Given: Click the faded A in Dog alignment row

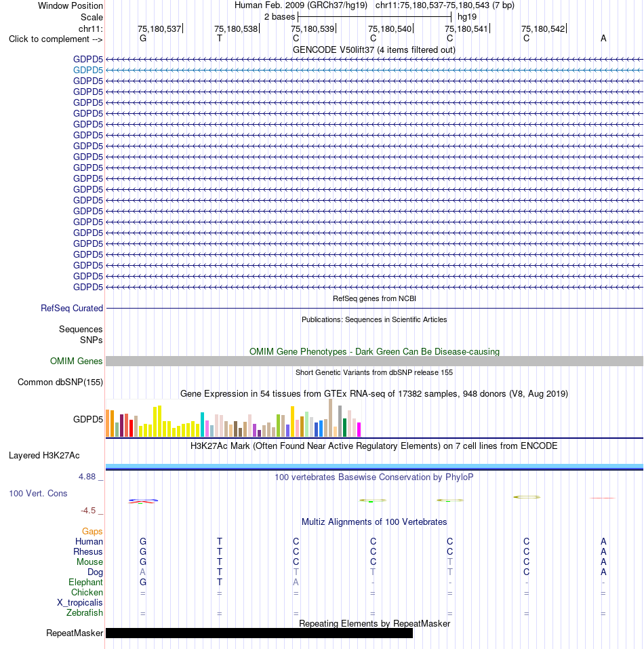Looking at the screenshot, I should (x=143, y=572).
